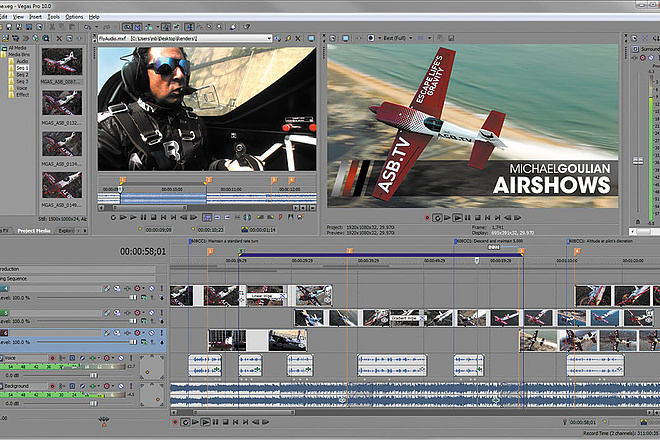Open the Tools menu
660x440 pixels.
[53, 17]
